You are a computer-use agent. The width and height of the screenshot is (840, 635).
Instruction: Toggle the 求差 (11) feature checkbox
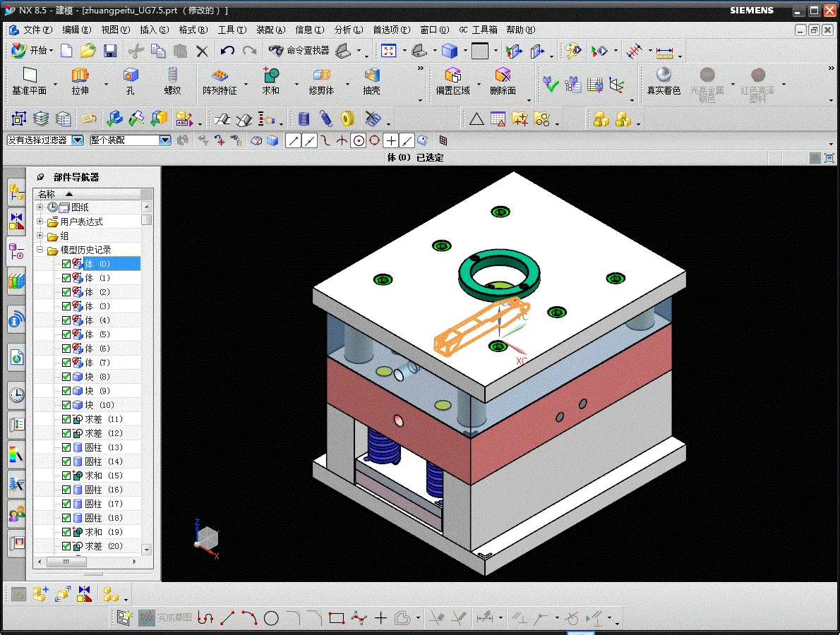66,419
